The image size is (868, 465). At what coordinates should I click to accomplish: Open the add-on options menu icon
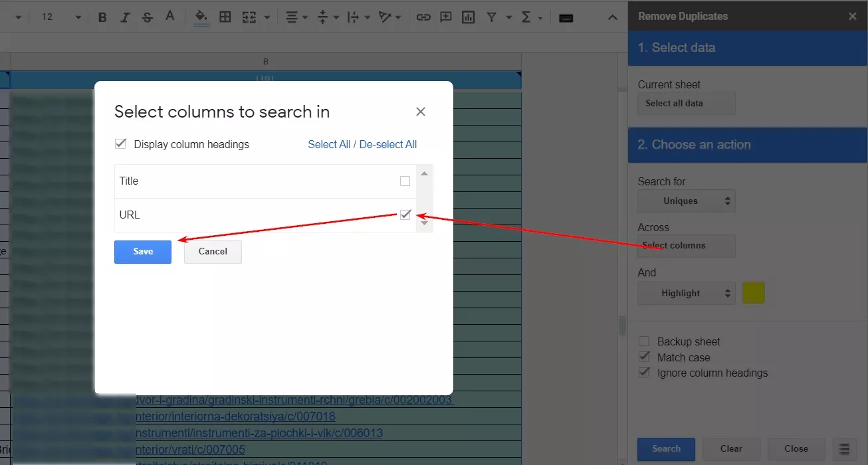pos(844,448)
